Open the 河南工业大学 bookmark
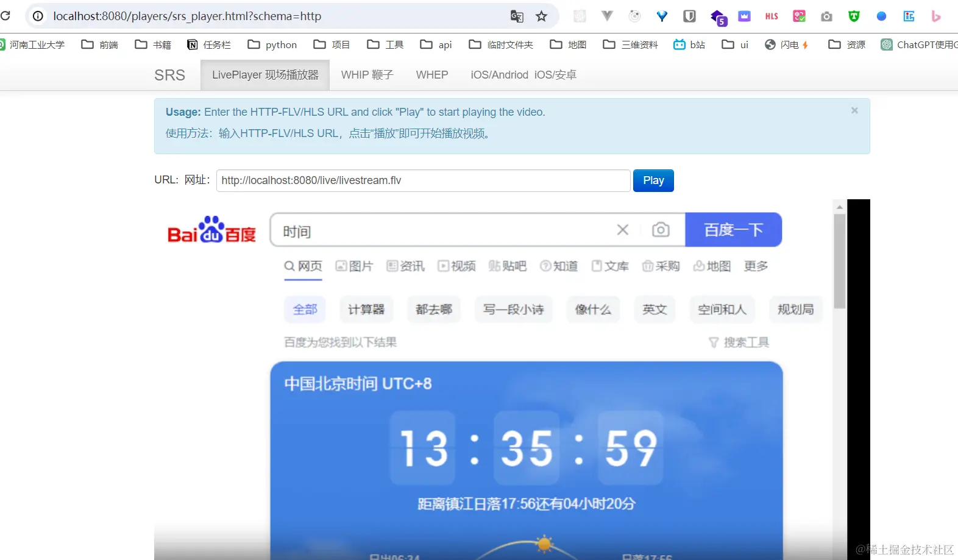Image resolution: width=958 pixels, height=560 pixels. point(33,44)
